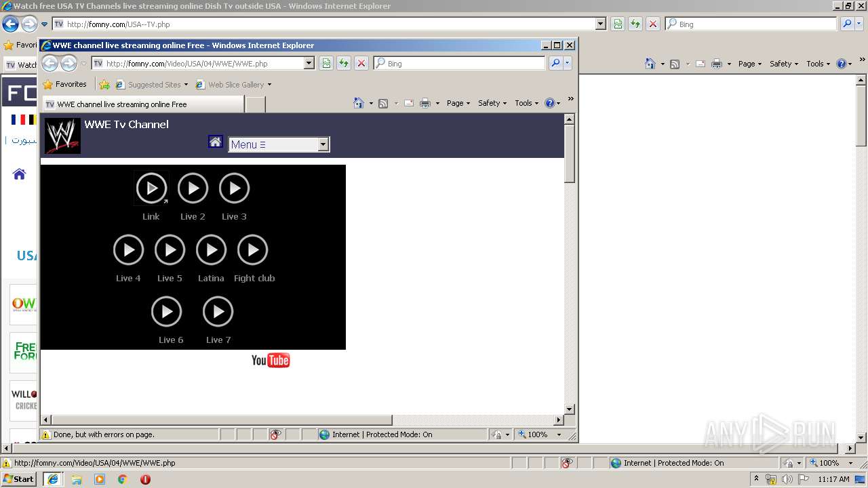The width and height of the screenshot is (868, 488).
Task: Refresh the WWE popup page
Action: coord(344,63)
